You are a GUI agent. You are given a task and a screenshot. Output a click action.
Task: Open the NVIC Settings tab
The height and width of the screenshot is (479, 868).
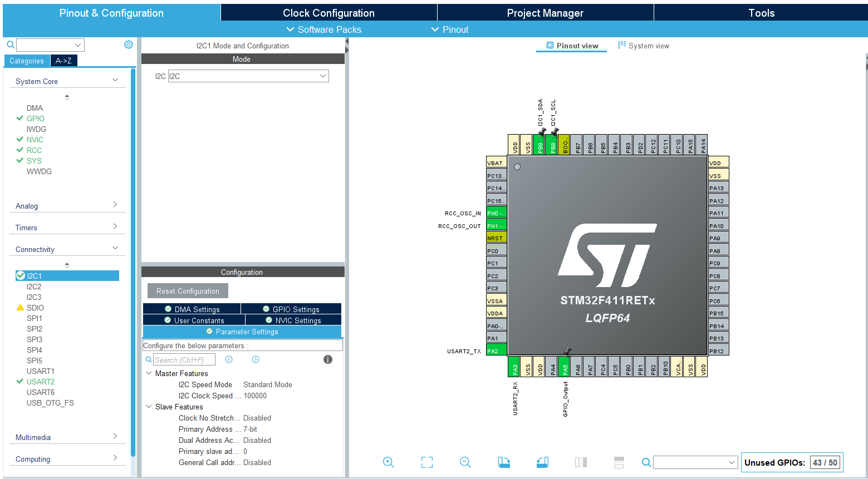(x=293, y=320)
